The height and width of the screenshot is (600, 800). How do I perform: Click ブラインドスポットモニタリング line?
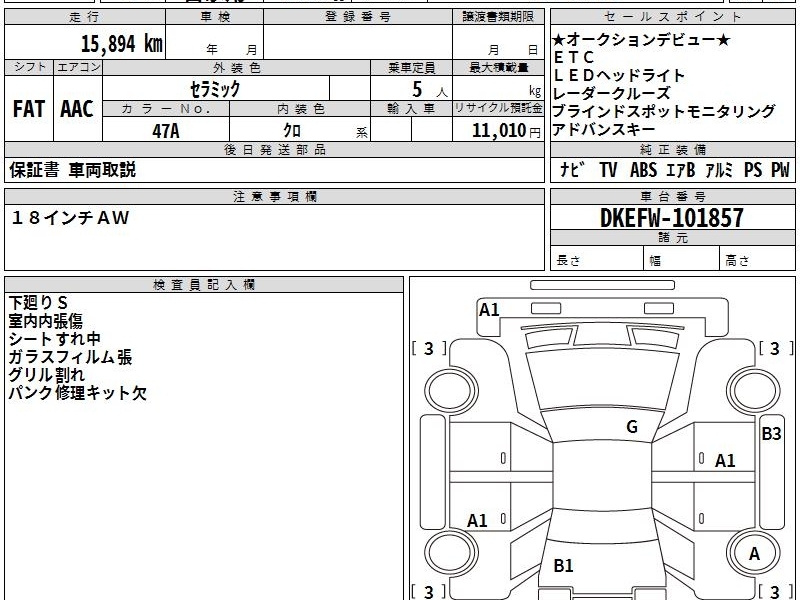pyautogui.click(x=664, y=111)
